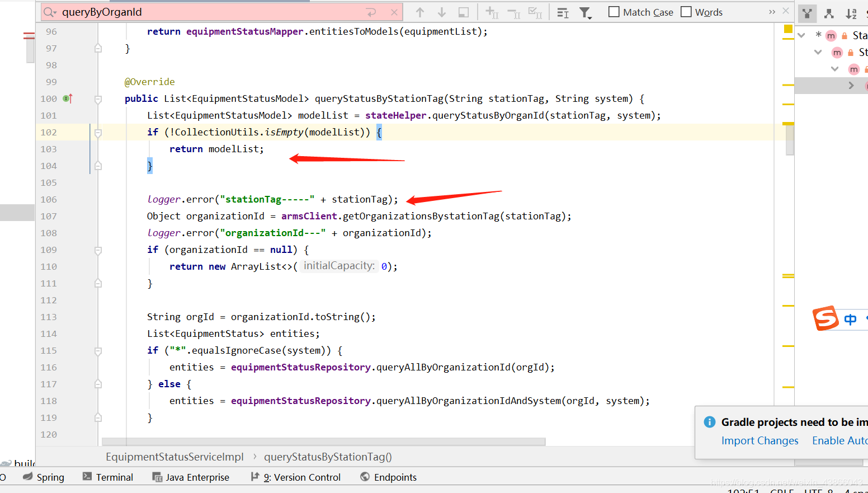This screenshot has height=493, width=868.
Task: Close the find bar
Action: coord(786,11)
